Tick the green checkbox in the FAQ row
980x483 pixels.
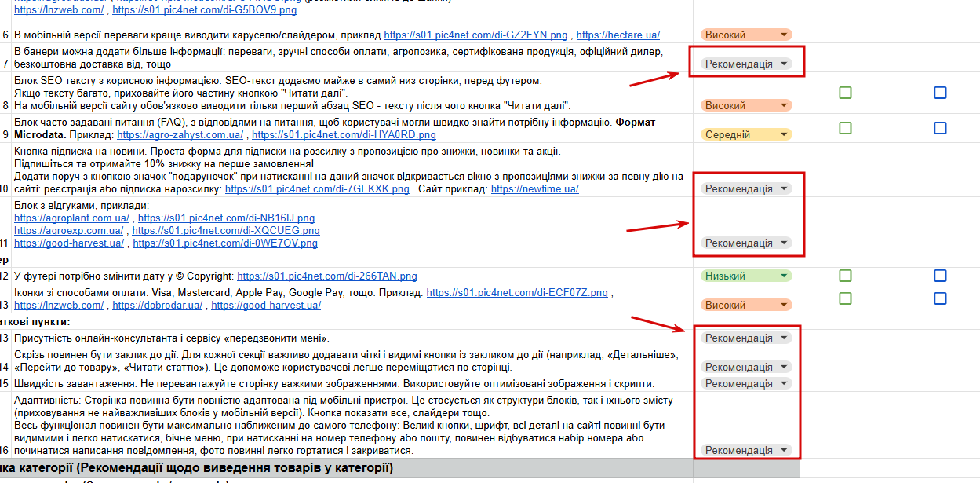[845, 127]
